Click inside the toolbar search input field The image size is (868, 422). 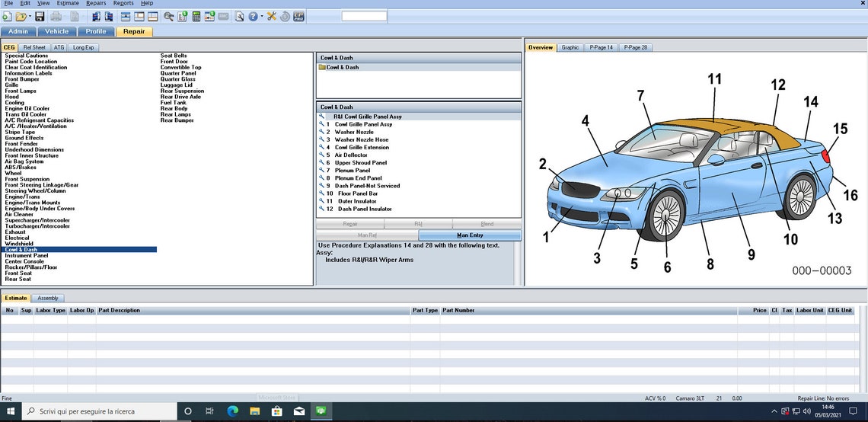[x=364, y=16]
